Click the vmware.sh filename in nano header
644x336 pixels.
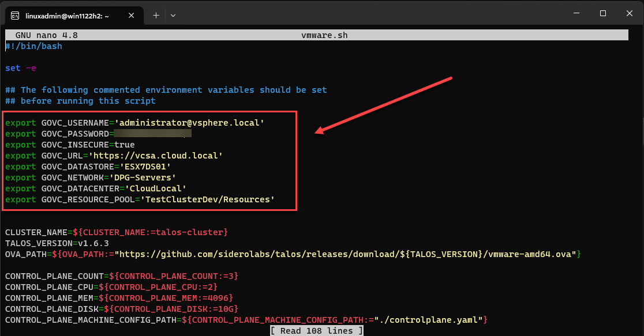(x=324, y=35)
